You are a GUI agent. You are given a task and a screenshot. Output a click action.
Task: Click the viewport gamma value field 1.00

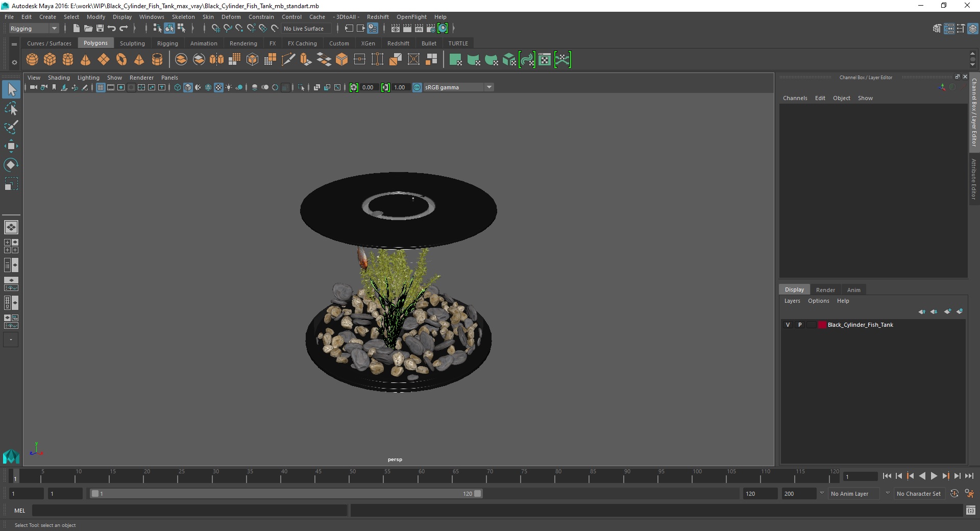400,87
